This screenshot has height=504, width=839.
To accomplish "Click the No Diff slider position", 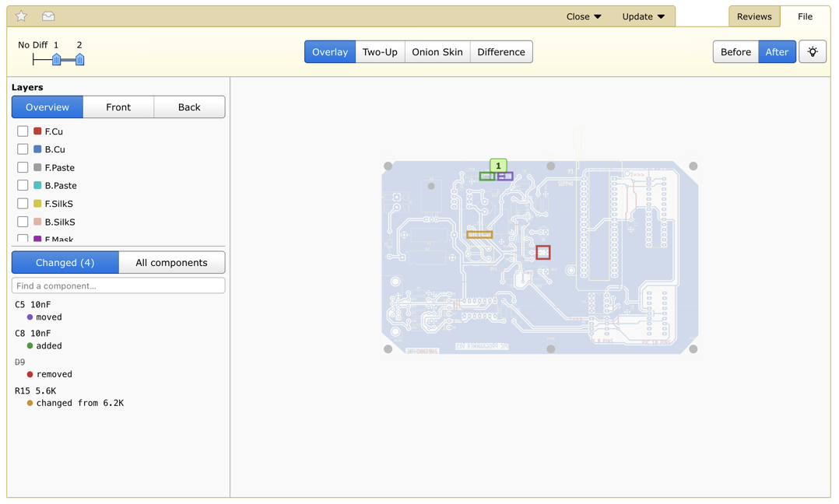I will click(33, 59).
